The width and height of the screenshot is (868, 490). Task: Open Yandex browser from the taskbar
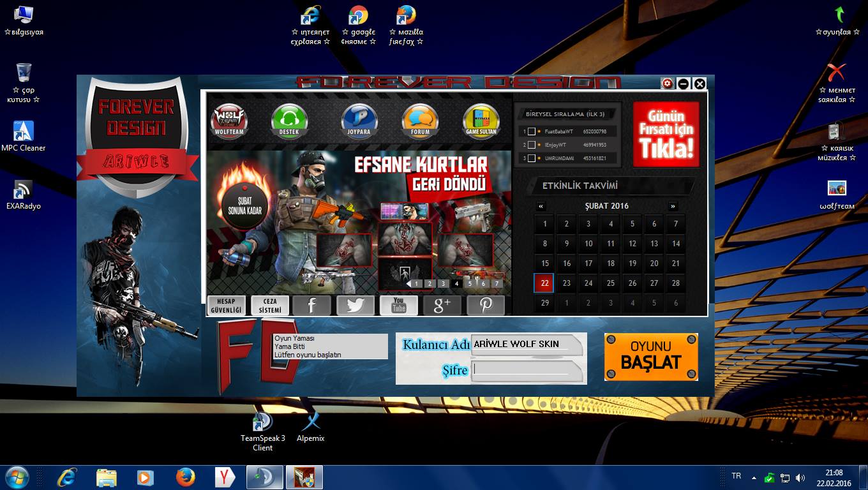tap(225, 477)
